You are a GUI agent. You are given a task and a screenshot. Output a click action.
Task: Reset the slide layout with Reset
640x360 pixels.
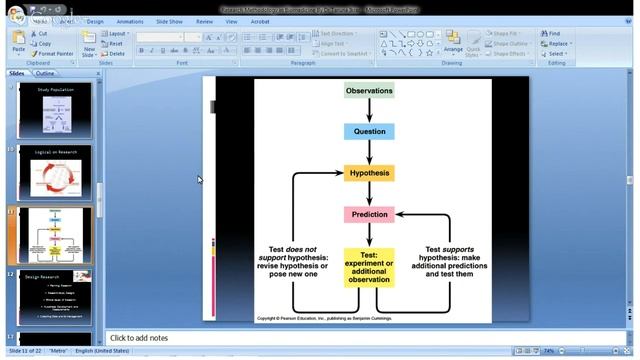coord(112,44)
